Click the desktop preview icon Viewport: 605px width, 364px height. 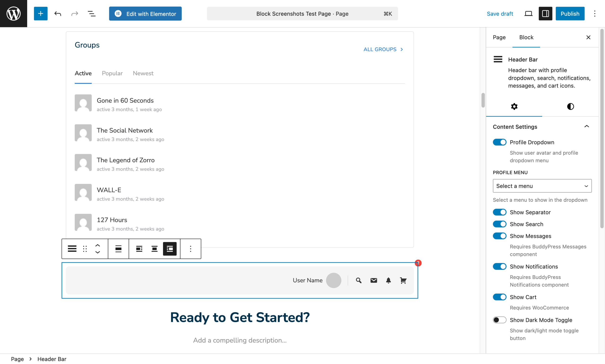click(x=528, y=14)
